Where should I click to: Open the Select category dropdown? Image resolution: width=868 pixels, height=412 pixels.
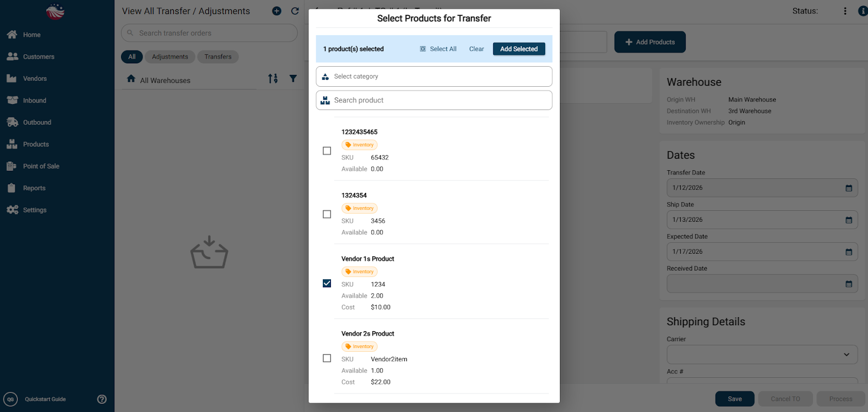click(434, 76)
